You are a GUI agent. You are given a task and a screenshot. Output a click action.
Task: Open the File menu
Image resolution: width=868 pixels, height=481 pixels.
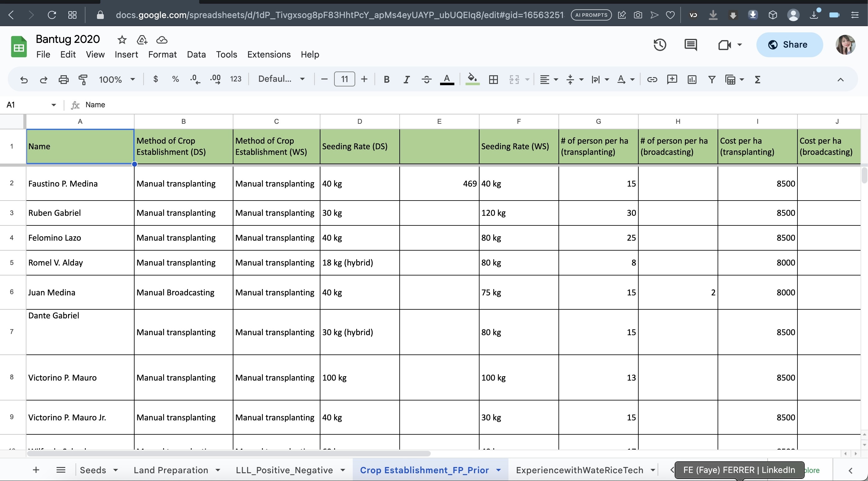43,54
